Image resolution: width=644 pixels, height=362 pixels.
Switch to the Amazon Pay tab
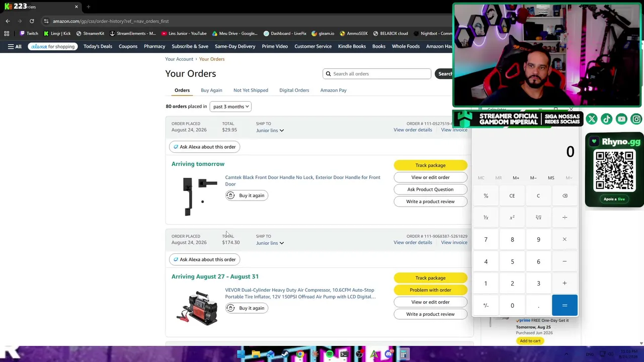click(333, 90)
